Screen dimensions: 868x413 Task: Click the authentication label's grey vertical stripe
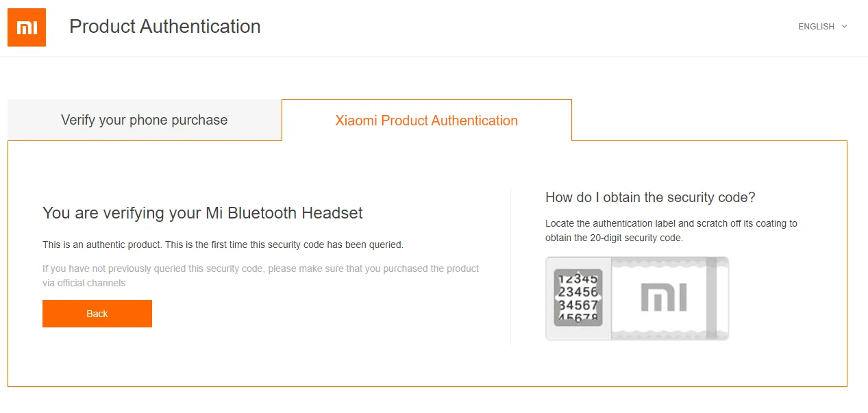pyautogui.click(x=711, y=298)
